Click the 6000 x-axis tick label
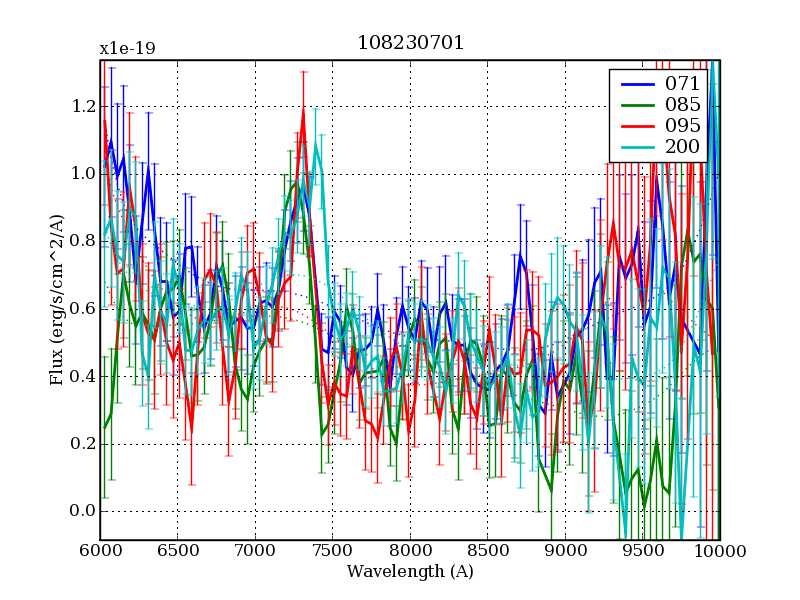This screenshot has width=800, height=600. click(100, 552)
